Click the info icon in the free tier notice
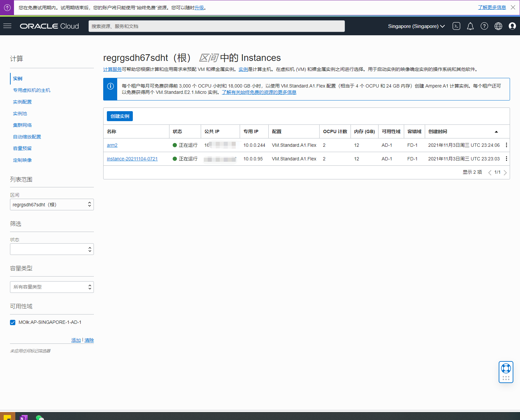Image resolution: width=520 pixels, height=420 pixels. tap(111, 86)
